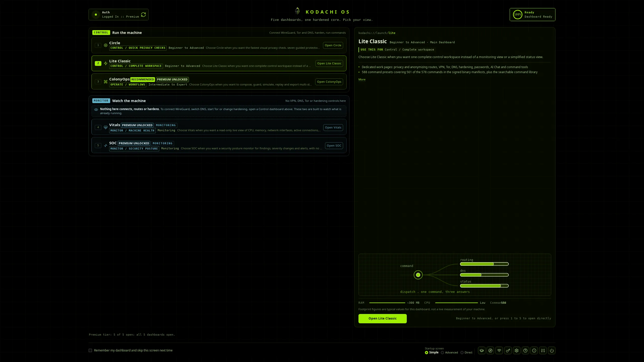This screenshot has height=362, width=644.
Task: Refresh auth status with the reload icon
Action: [143, 15]
